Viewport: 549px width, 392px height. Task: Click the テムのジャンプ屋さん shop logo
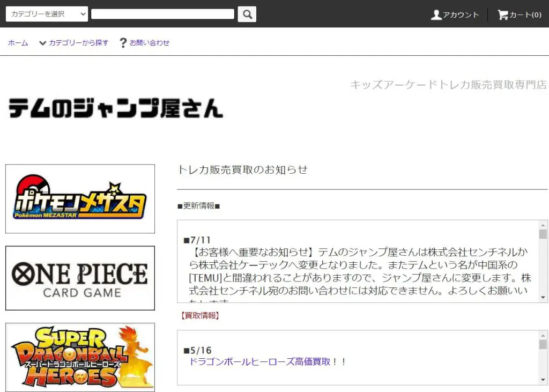coord(116,108)
